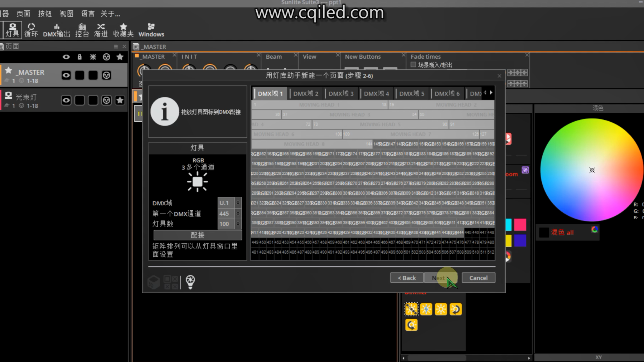
Task: Open the 页面 panel options menu icon
Action: (x=116, y=47)
